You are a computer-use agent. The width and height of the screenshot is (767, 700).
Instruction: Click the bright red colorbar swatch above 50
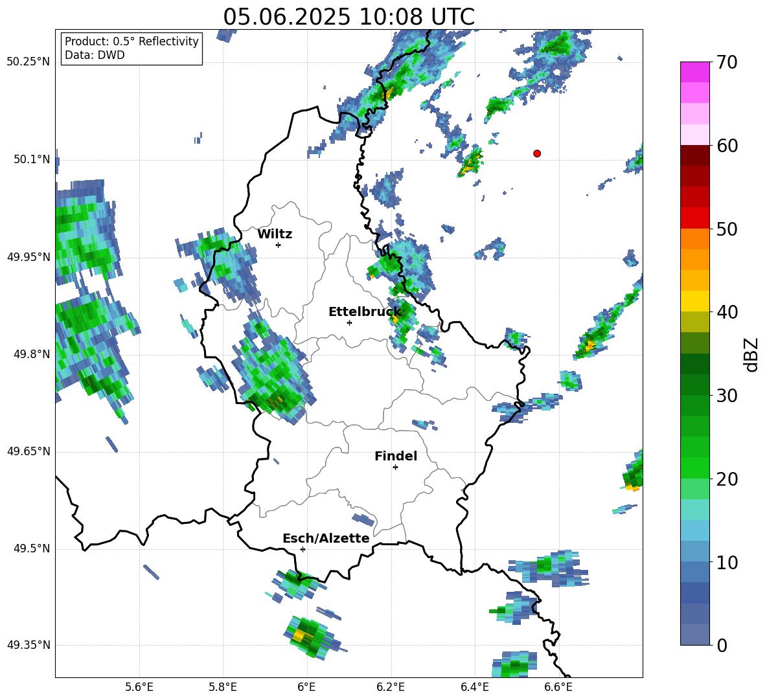point(694,218)
